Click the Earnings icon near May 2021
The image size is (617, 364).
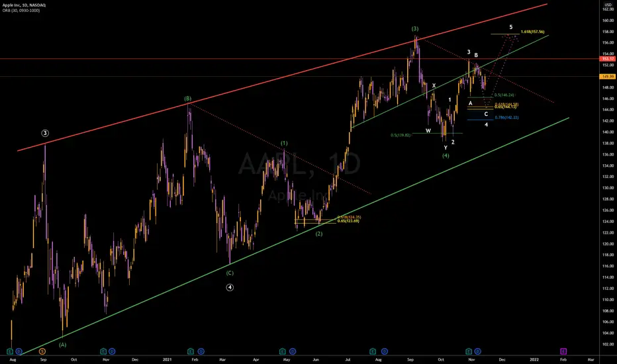(x=283, y=351)
